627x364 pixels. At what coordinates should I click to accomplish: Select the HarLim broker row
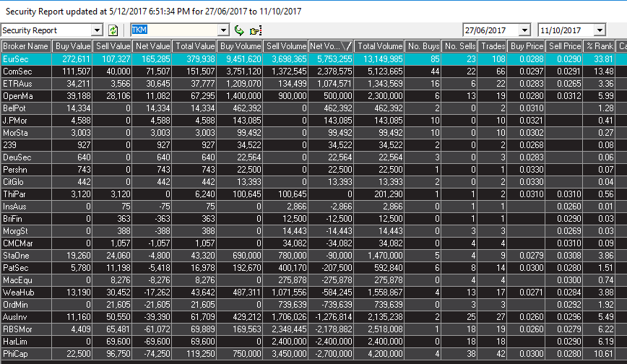[x=313, y=342]
